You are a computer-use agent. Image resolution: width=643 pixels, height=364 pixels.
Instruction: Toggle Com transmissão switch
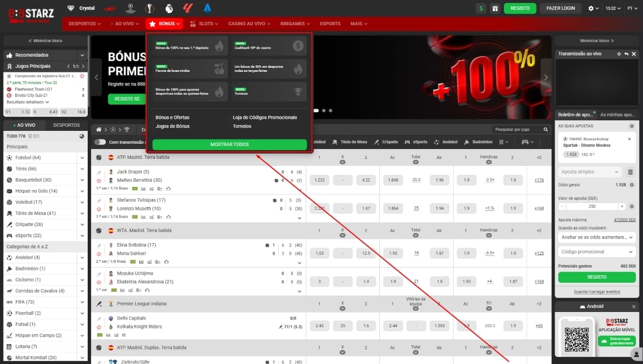[100, 142]
